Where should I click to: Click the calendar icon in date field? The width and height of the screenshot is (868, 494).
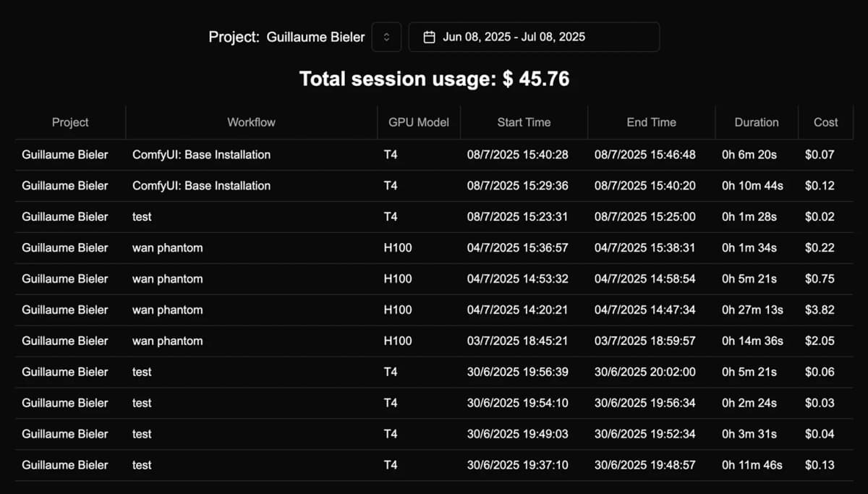tap(429, 37)
